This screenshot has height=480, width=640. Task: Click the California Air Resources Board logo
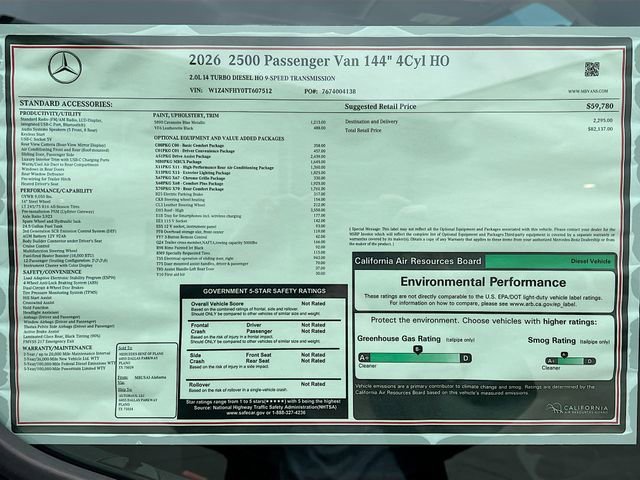(577, 408)
